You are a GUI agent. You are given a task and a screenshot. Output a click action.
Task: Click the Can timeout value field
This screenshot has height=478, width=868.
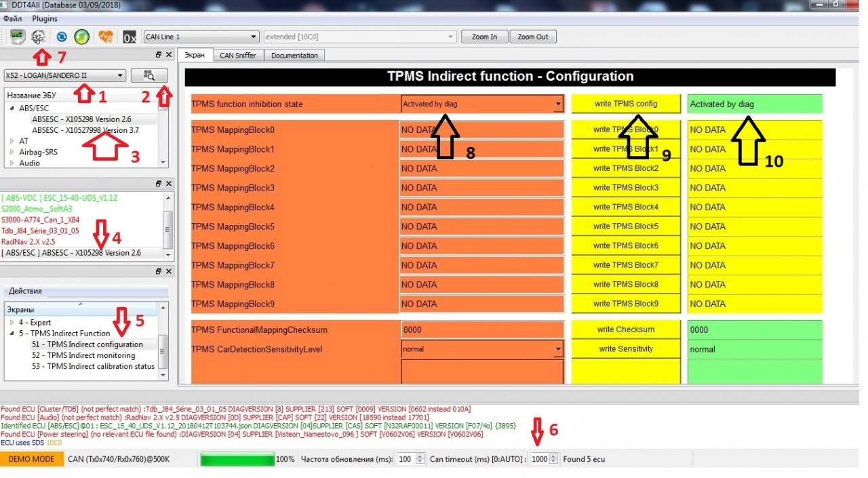coord(539,459)
